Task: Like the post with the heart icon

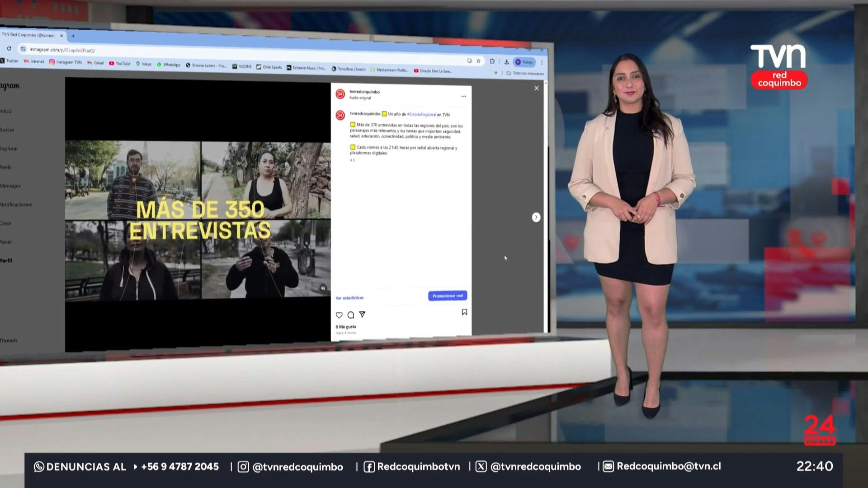Action: [339, 315]
